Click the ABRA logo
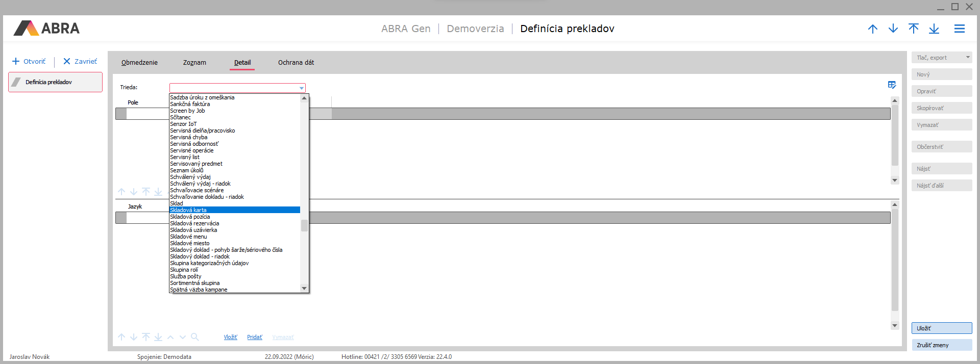This screenshot has width=980, height=364. coord(47,29)
